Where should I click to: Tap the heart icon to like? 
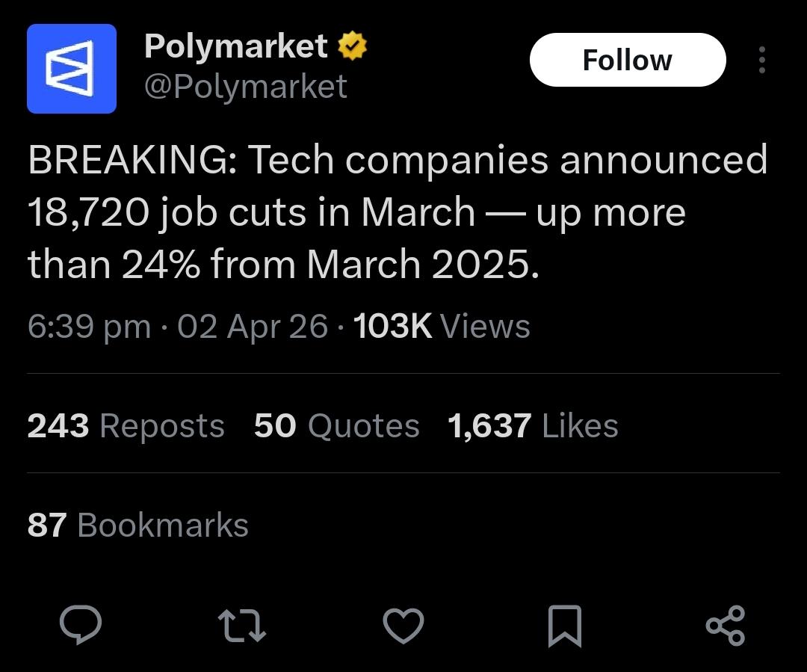(x=403, y=626)
